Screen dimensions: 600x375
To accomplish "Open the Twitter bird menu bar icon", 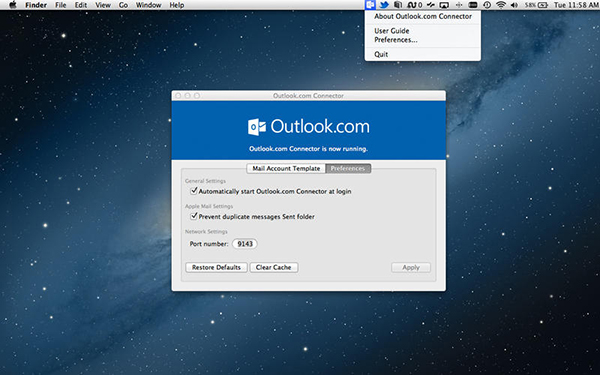I will tap(384, 5).
